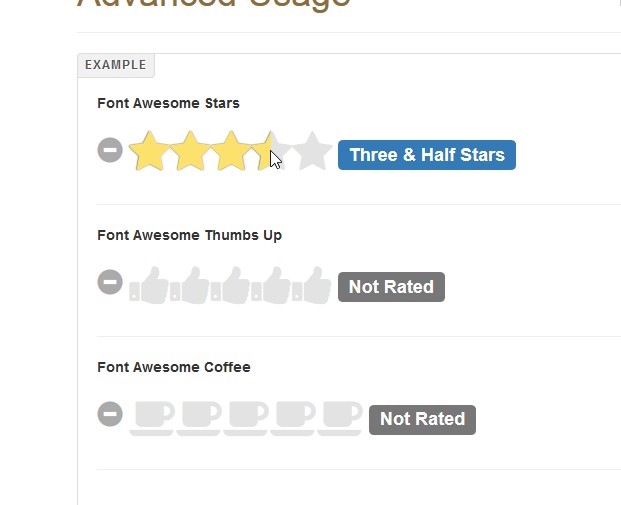Clear the Thumbs Up rating
Image resolution: width=621 pixels, height=505 pixels.
click(110, 283)
